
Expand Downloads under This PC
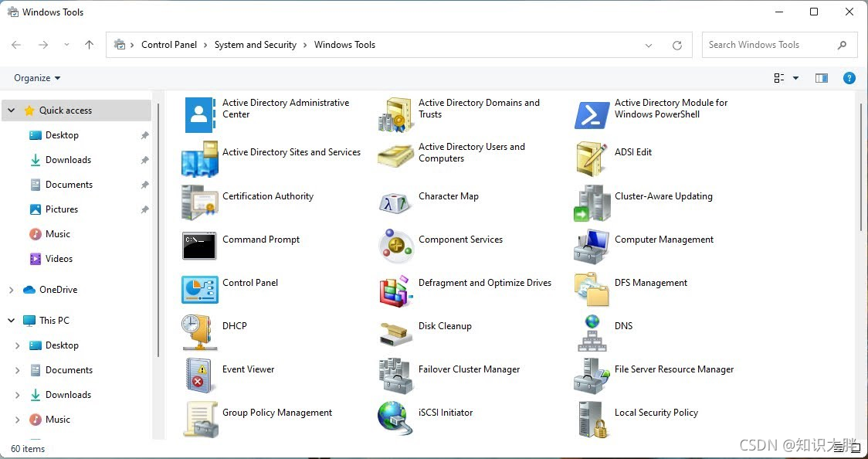pyautogui.click(x=17, y=395)
